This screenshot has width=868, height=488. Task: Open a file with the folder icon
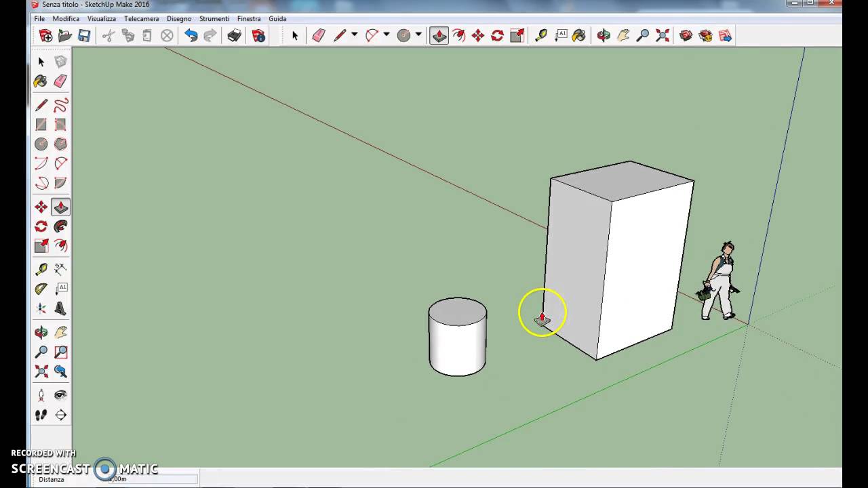click(65, 36)
